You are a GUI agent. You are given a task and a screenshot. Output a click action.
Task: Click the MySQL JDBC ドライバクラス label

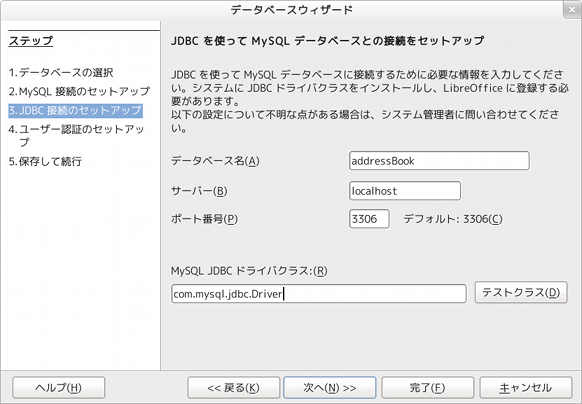point(249,271)
